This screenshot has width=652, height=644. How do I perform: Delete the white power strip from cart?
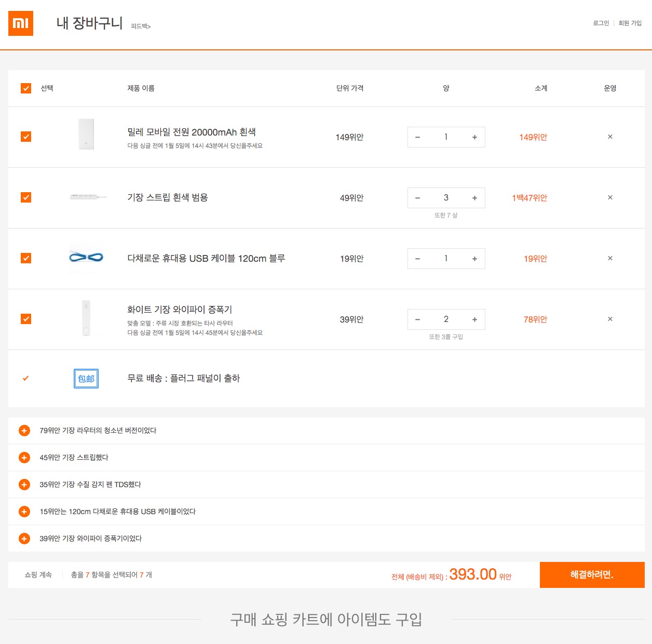click(610, 198)
